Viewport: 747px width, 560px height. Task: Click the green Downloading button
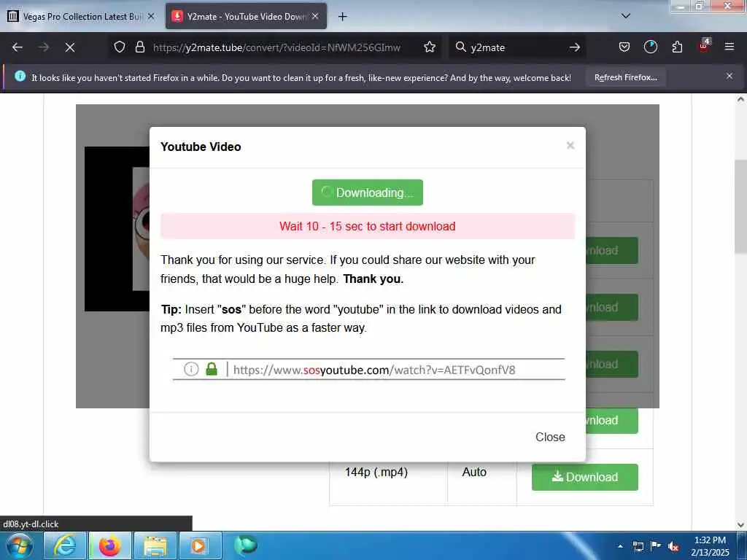368,192
